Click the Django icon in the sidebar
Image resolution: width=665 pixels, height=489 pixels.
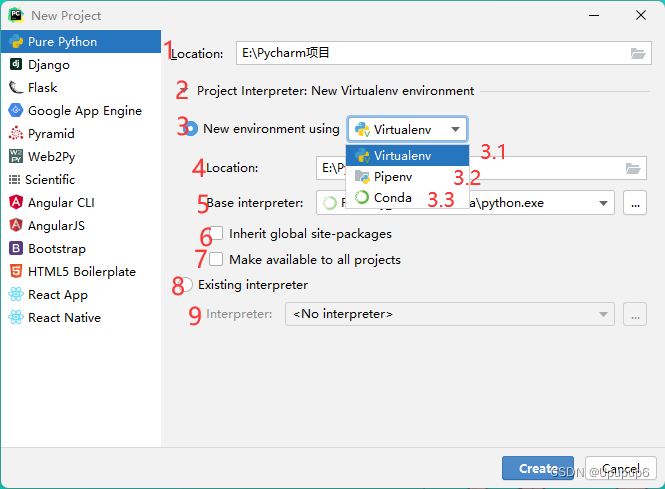[x=16, y=64]
